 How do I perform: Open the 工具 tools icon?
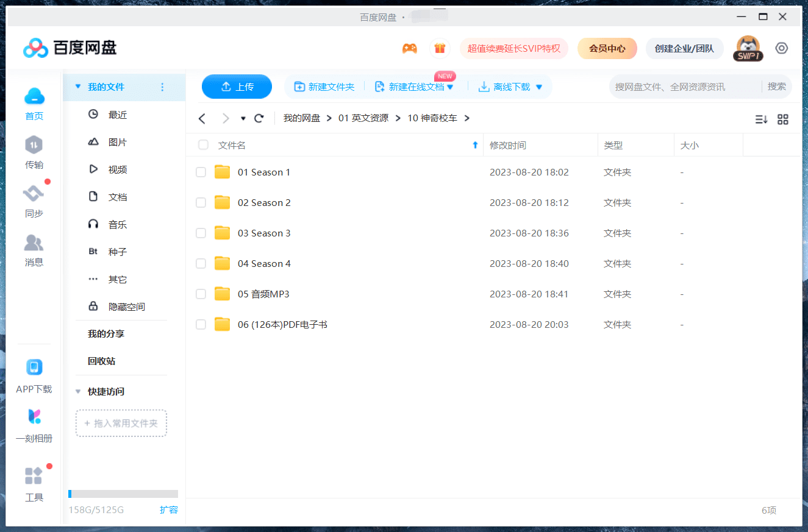point(34,475)
